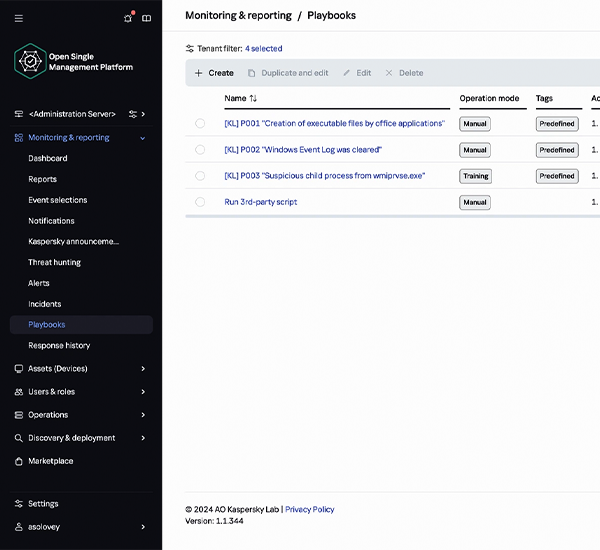Select radio button for Windows Event Log playbook
The image size is (600, 550).
200,150
